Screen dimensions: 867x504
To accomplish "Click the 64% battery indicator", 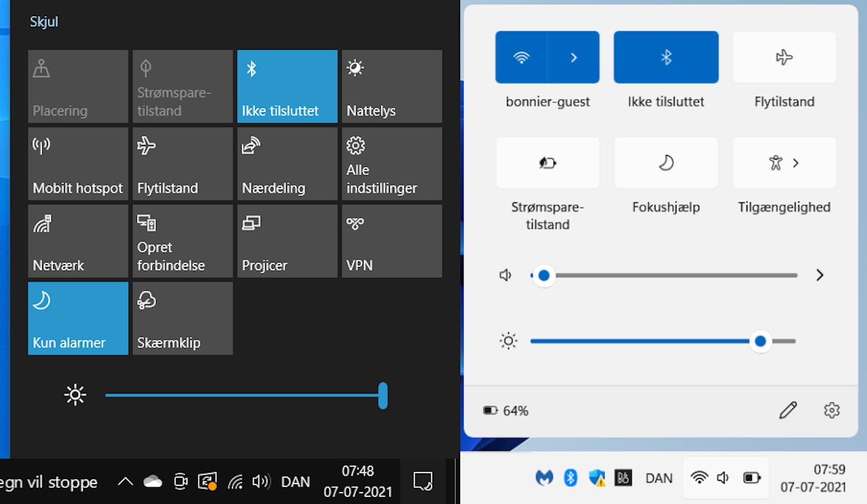I will [506, 410].
